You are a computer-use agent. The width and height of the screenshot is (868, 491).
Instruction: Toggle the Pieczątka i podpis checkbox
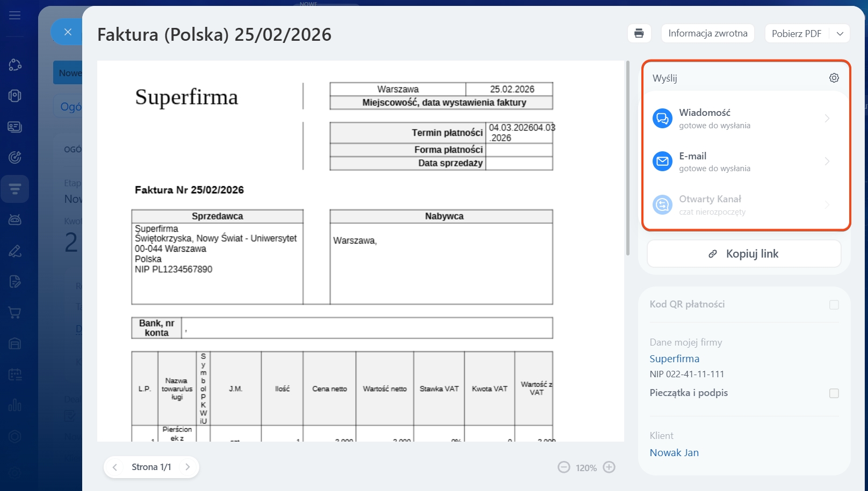pos(834,393)
